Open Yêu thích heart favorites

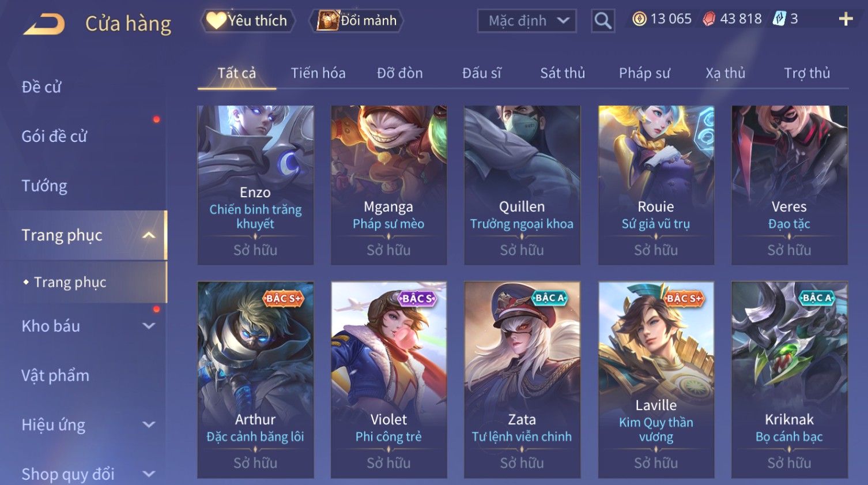click(x=248, y=21)
